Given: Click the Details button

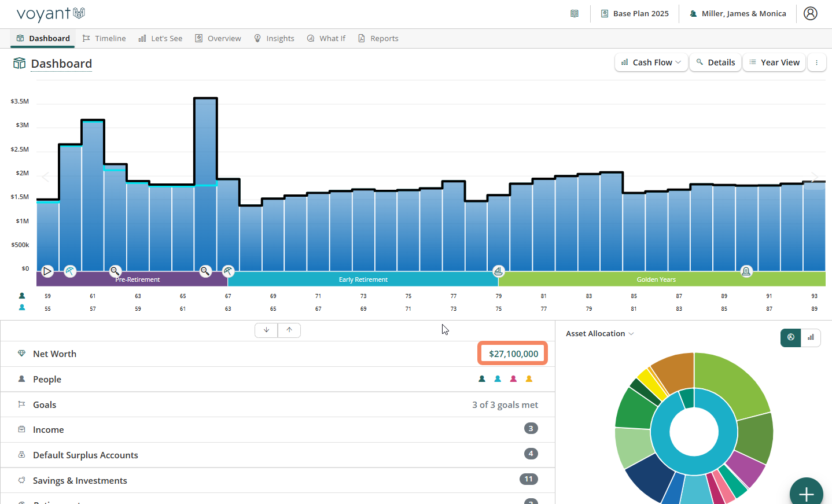Looking at the screenshot, I should pos(715,62).
